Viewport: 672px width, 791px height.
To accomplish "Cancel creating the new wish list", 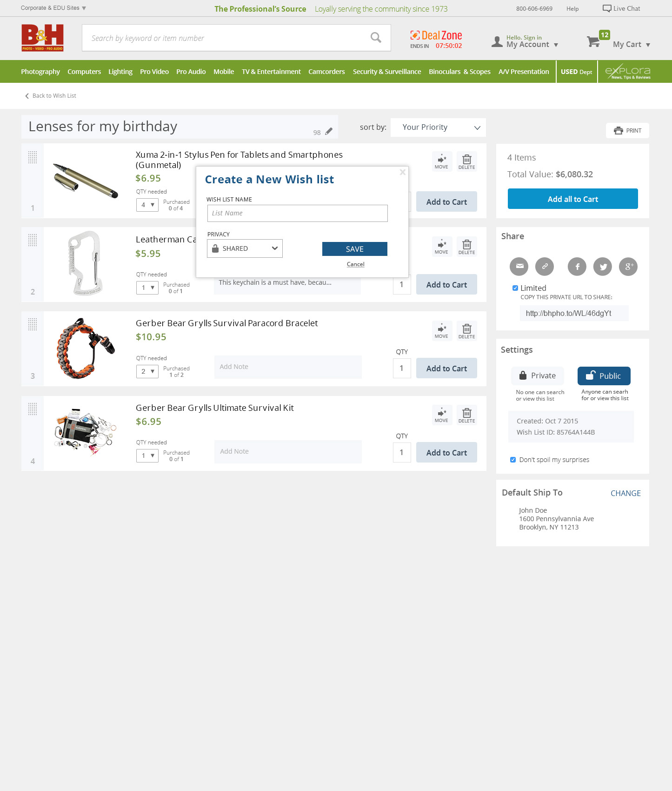I will pyautogui.click(x=356, y=264).
